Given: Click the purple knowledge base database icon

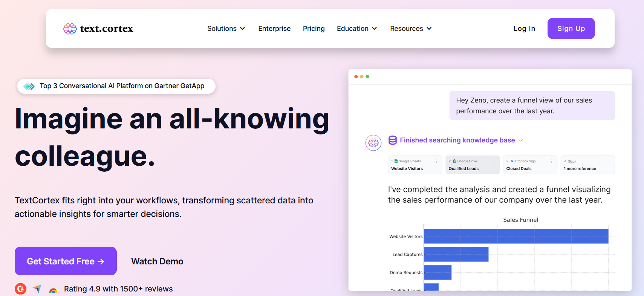Looking at the screenshot, I should click(393, 140).
